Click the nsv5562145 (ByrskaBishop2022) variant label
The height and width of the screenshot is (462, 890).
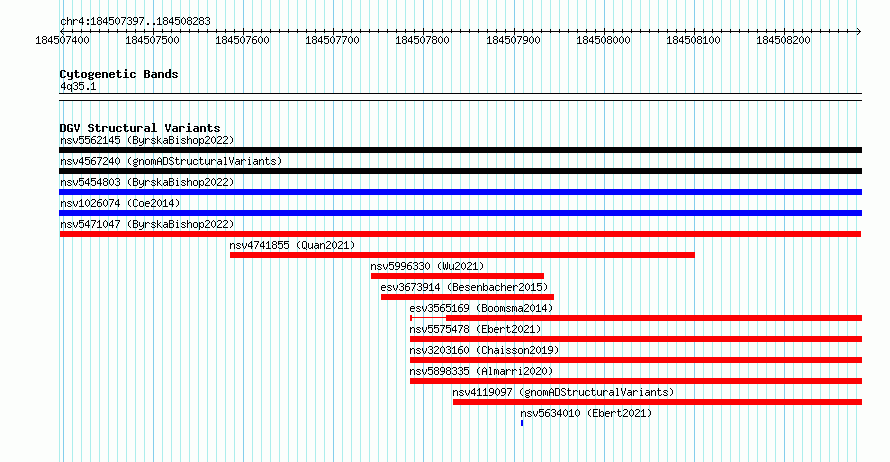pos(147,140)
